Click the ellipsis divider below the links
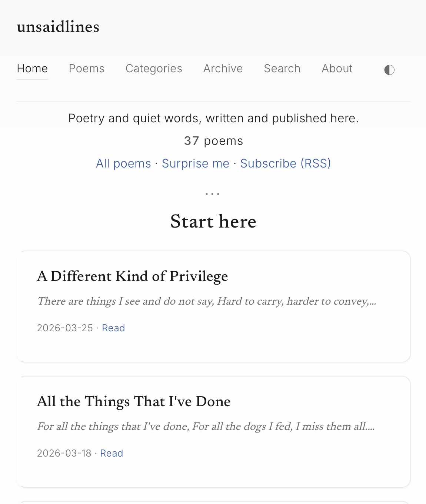This screenshot has width=426, height=504. [213, 193]
